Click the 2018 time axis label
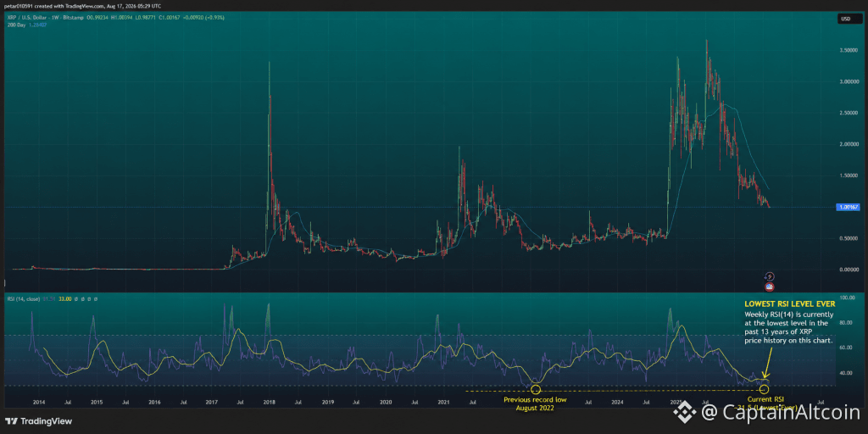The image size is (868, 434). click(x=270, y=403)
